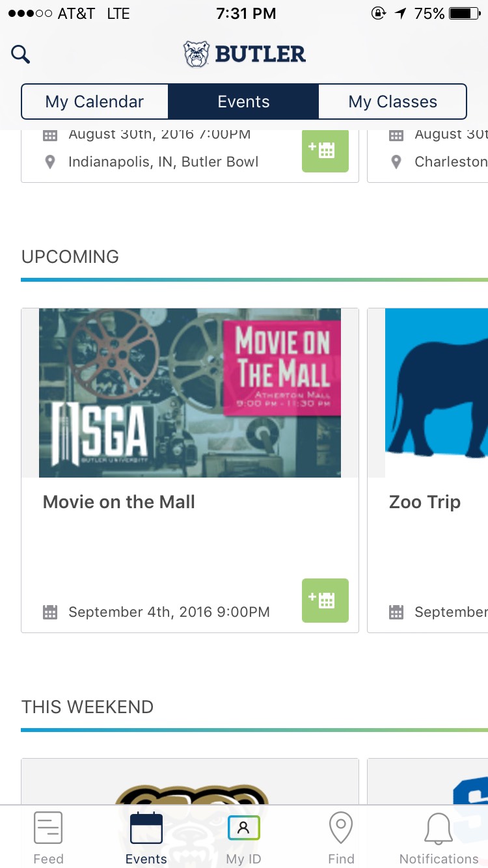This screenshot has width=488, height=868.
Task: Open the Zoo Trip event title
Action: 425,502
